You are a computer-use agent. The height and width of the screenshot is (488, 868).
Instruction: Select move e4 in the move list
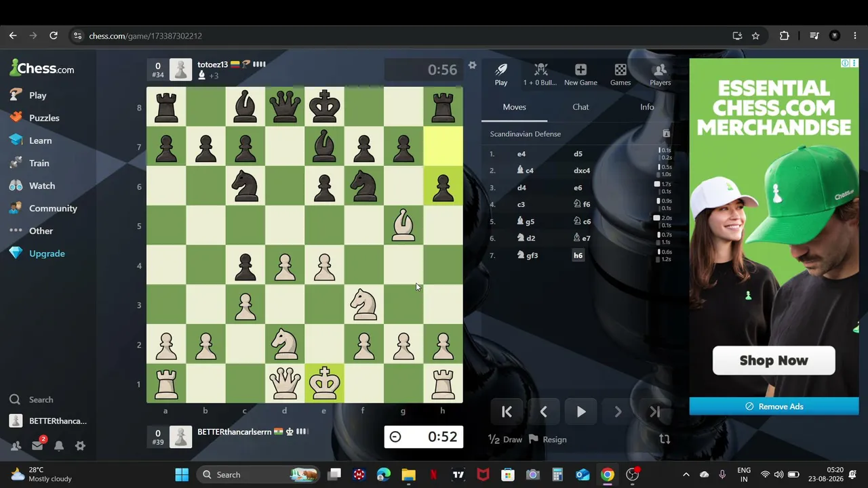(x=521, y=154)
